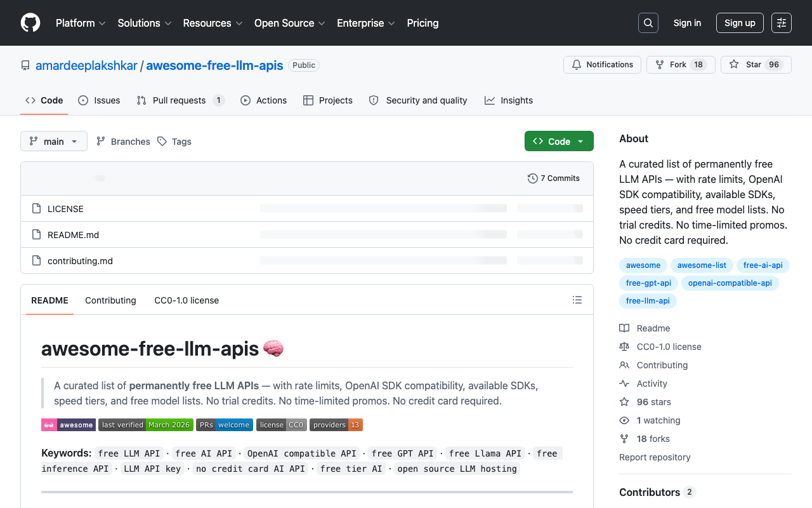Click the star icon beside 96 stars
812x508 pixels.
tap(624, 402)
